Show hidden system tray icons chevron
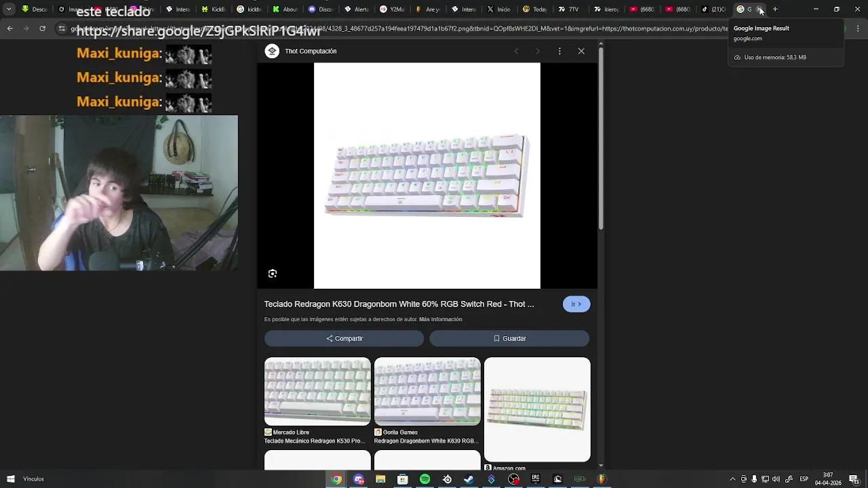Viewport: 868px width, 488px height. (x=732, y=479)
